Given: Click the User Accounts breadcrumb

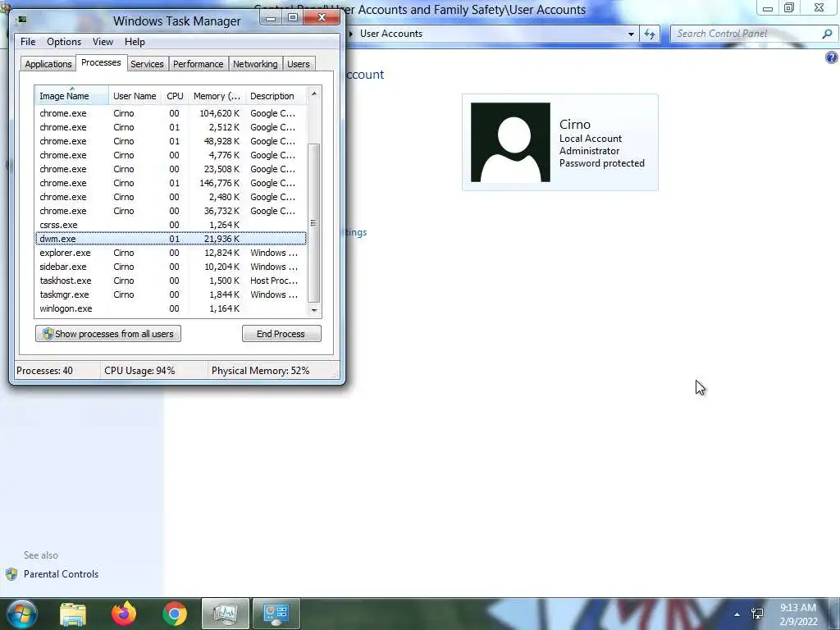Looking at the screenshot, I should (391, 34).
